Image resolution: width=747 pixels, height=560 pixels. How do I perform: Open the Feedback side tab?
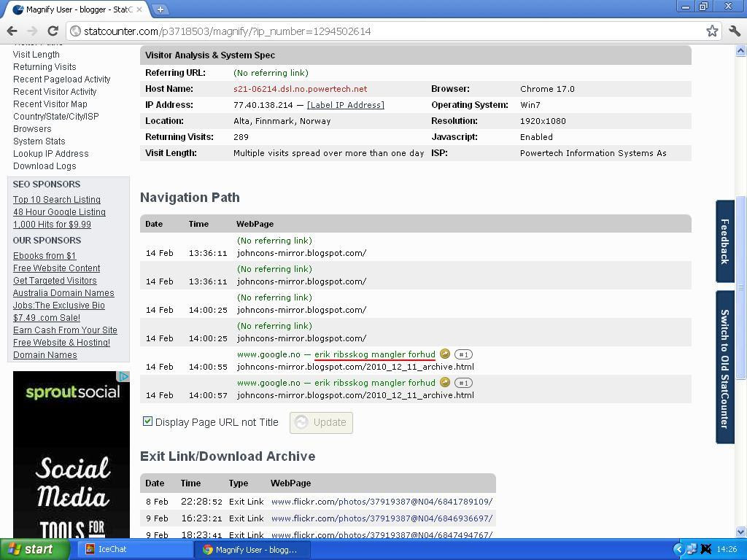coord(724,241)
